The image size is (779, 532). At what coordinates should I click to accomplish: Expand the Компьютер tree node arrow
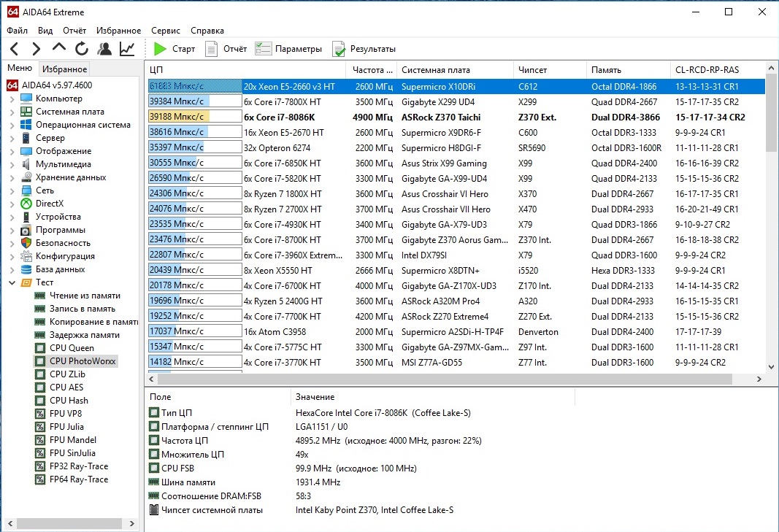click(12, 99)
